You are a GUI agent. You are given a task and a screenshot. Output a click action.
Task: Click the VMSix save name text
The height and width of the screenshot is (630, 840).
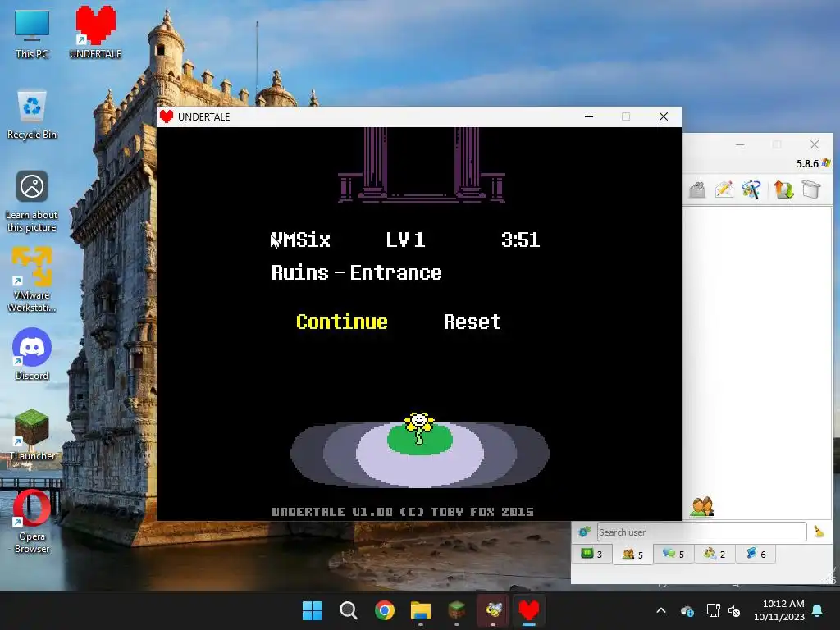(x=300, y=240)
